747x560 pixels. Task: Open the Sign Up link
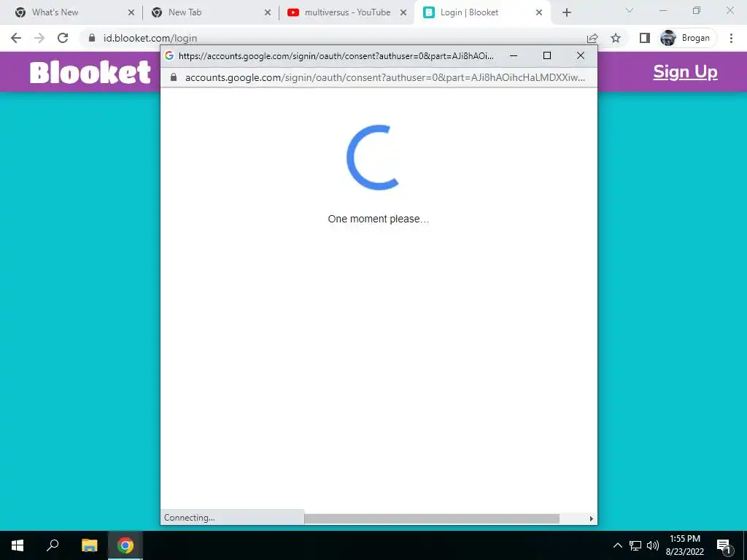tap(685, 72)
